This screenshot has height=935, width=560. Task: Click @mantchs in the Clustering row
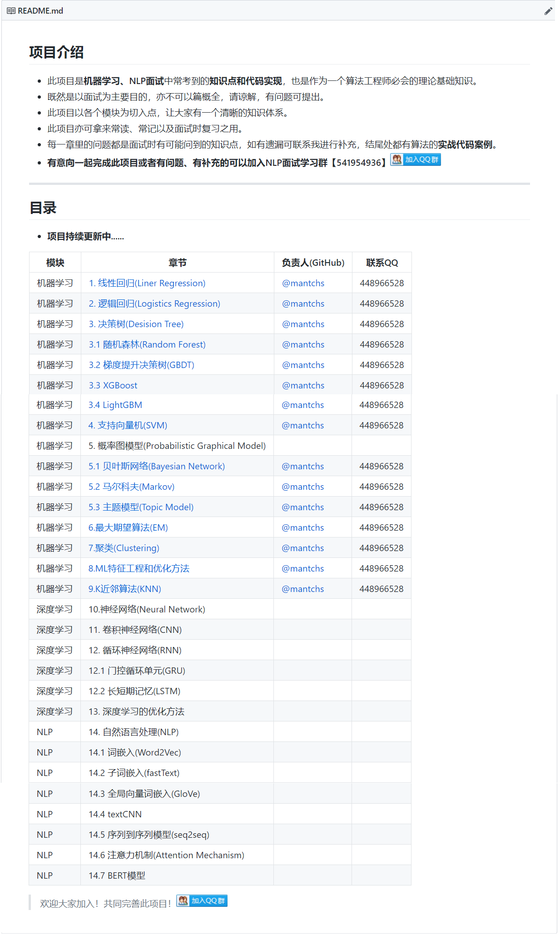(x=303, y=548)
